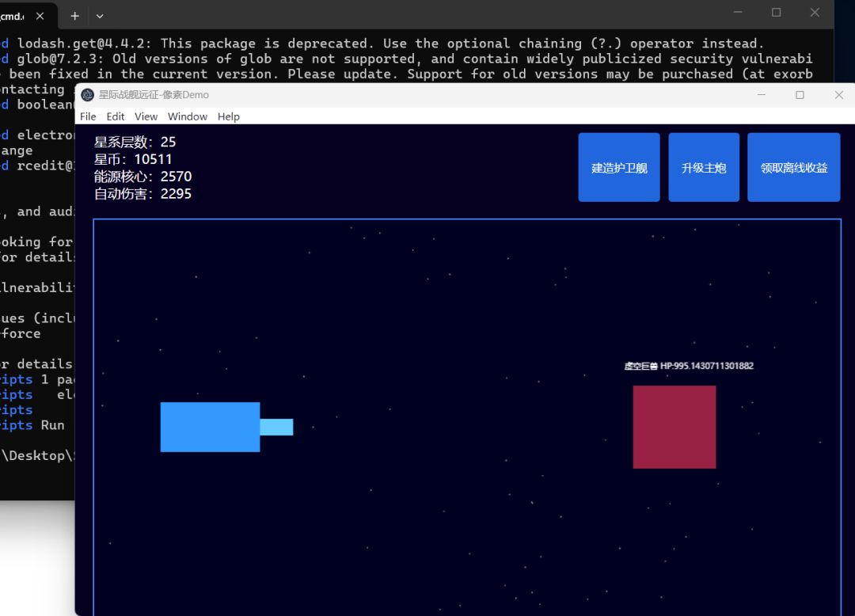Click the 自动伤害: 2295 text
This screenshot has width=855, height=616.
point(142,194)
